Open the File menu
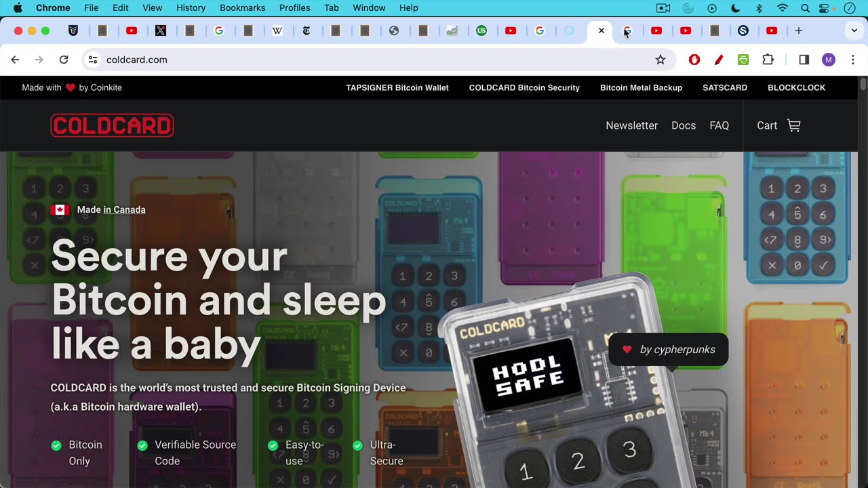This screenshot has width=868, height=488. pos(92,8)
